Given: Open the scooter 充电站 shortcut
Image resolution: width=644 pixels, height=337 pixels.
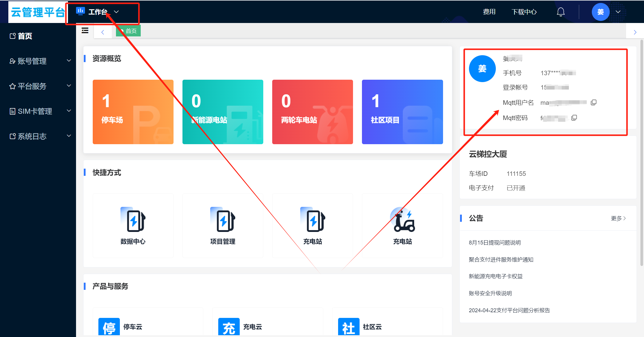Looking at the screenshot, I should (x=402, y=220).
